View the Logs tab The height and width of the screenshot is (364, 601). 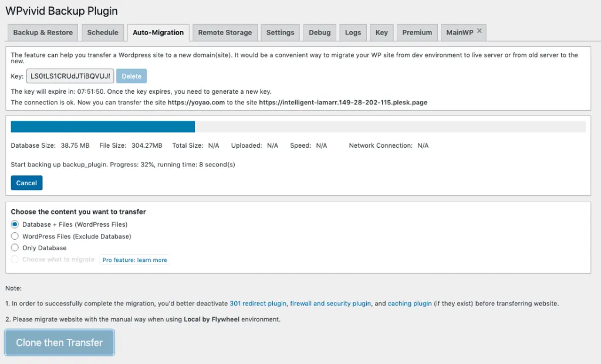[x=353, y=32]
